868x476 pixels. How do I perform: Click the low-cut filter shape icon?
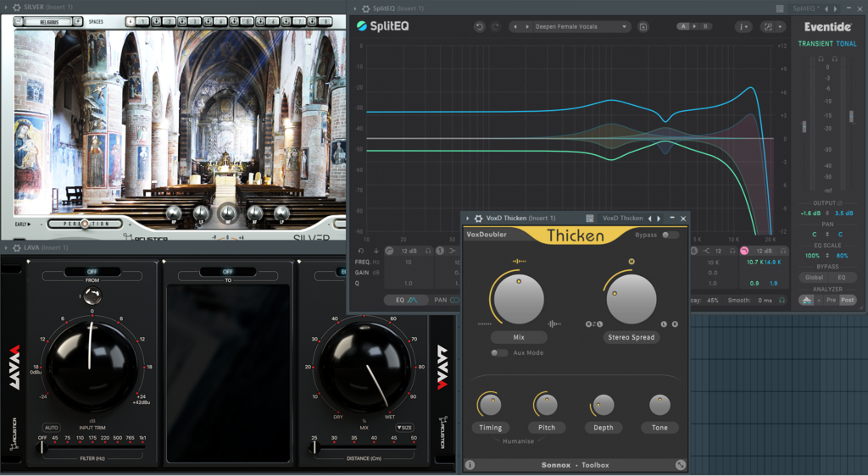click(x=389, y=251)
